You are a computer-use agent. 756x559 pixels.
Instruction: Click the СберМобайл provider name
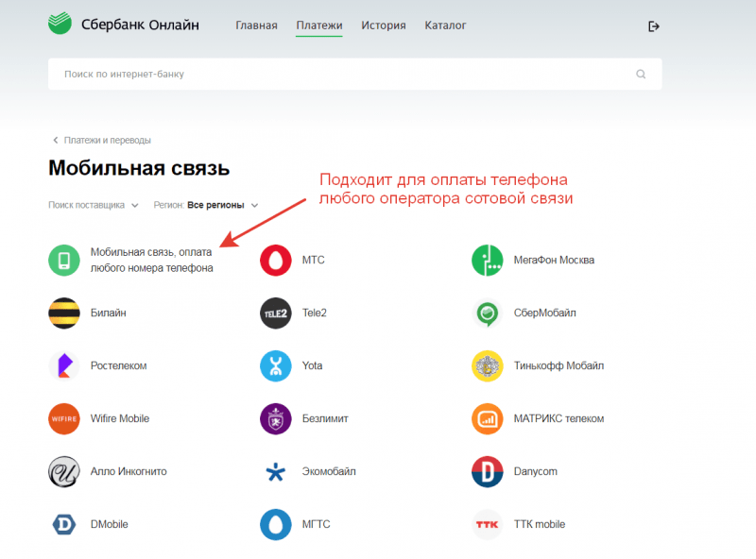pos(545,313)
